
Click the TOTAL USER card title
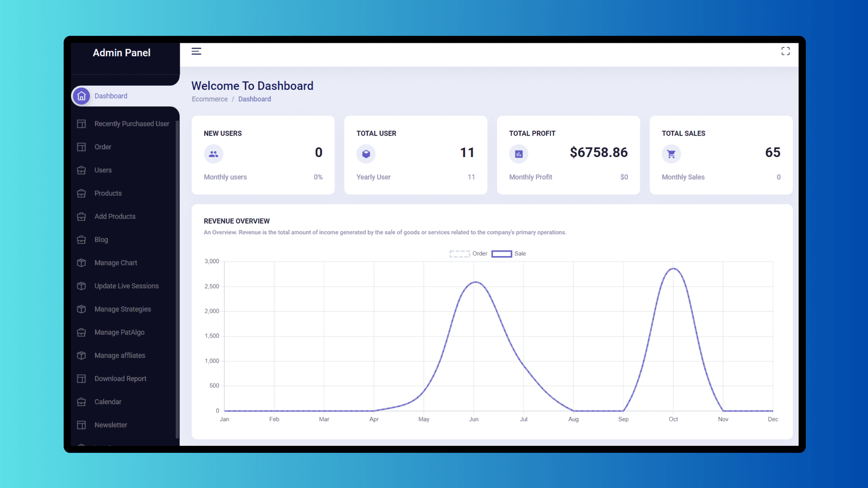point(376,133)
